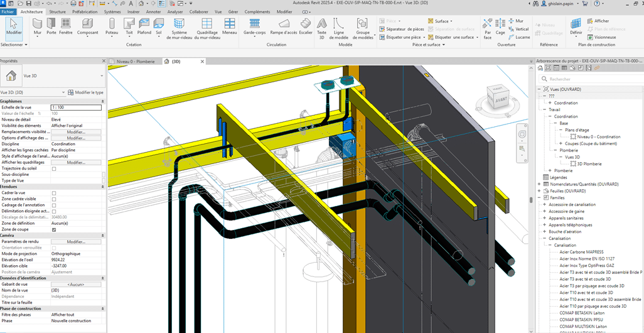The height and width of the screenshot is (333, 644).
Task: Select the Sol floor tool
Action: [x=159, y=27]
